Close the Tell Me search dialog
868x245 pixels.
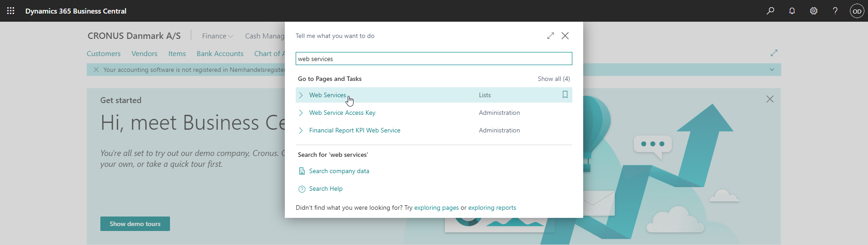point(565,36)
